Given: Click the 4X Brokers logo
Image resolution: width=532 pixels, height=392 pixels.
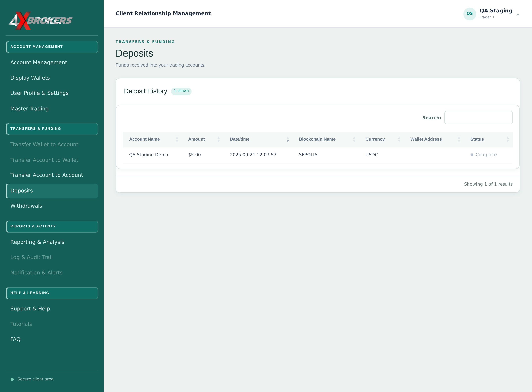Looking at the screenshot, I should pyautogui.click(x=40, y=21).
